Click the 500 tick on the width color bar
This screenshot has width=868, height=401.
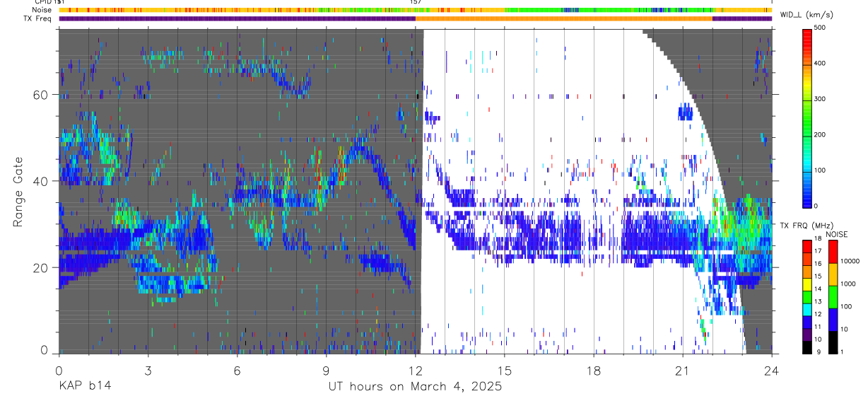pyautogui.click(x=821, y=28)
